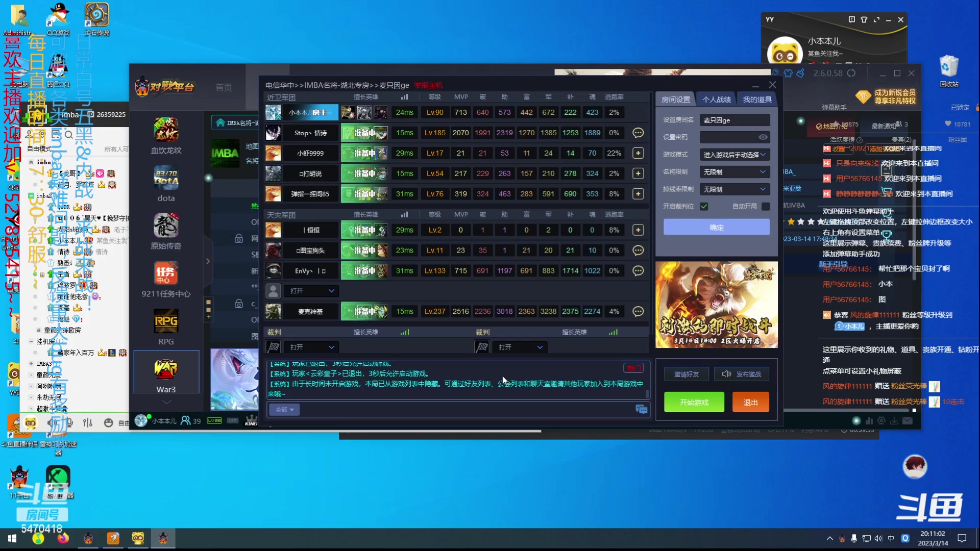Switch to the 我的道具 tab
Image resolution: width=980 pixels, height=551 pixels.
click(x=757, y=99)
